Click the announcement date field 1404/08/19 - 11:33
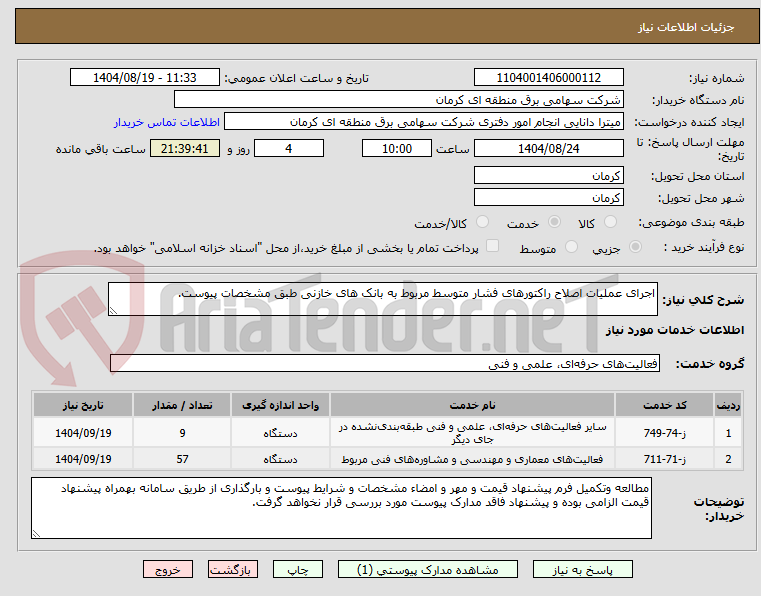The width and height of the screenshot is (761, 596). (x=145, y=77)
